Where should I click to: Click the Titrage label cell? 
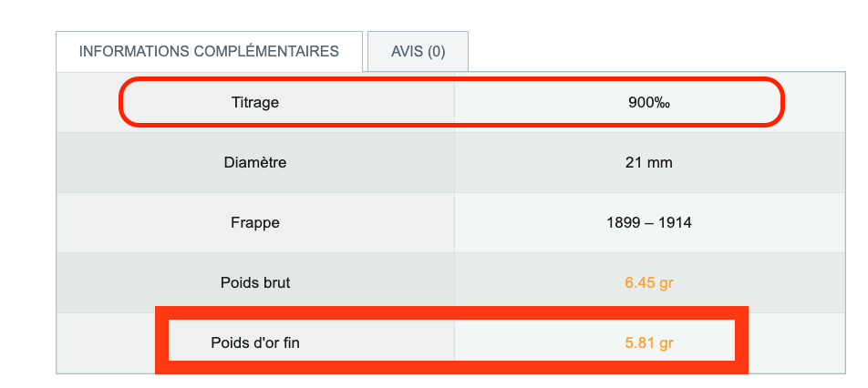[255, 102]
